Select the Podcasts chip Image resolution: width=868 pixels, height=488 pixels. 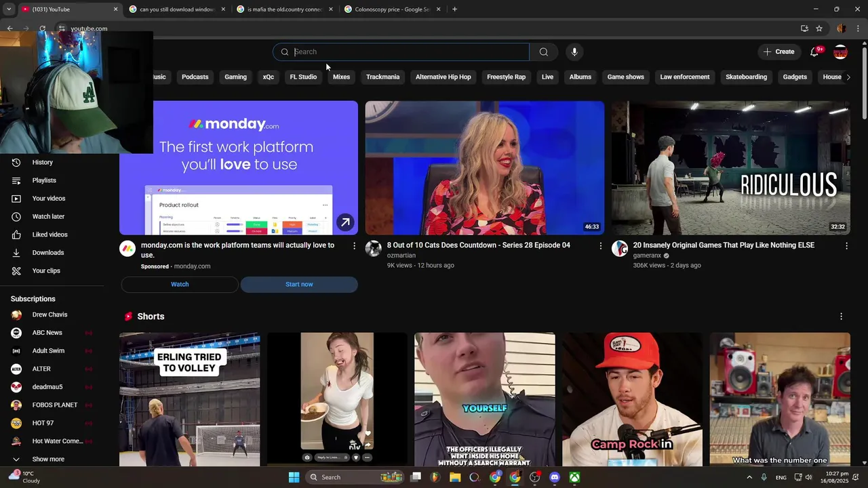tap(195, 77)
